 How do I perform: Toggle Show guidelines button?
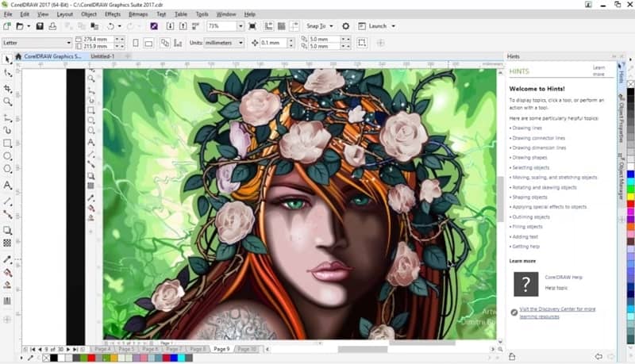294,26
